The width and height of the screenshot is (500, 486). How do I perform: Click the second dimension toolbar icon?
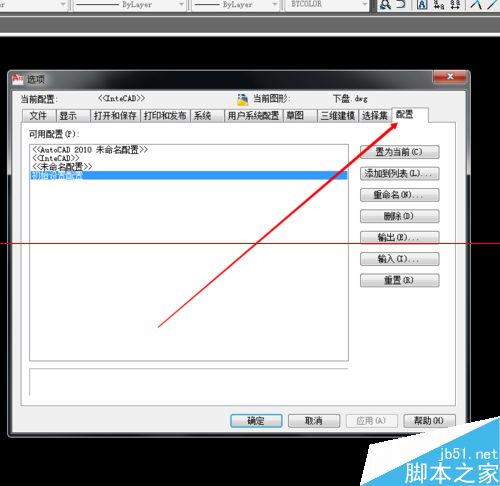pos(455,5)
